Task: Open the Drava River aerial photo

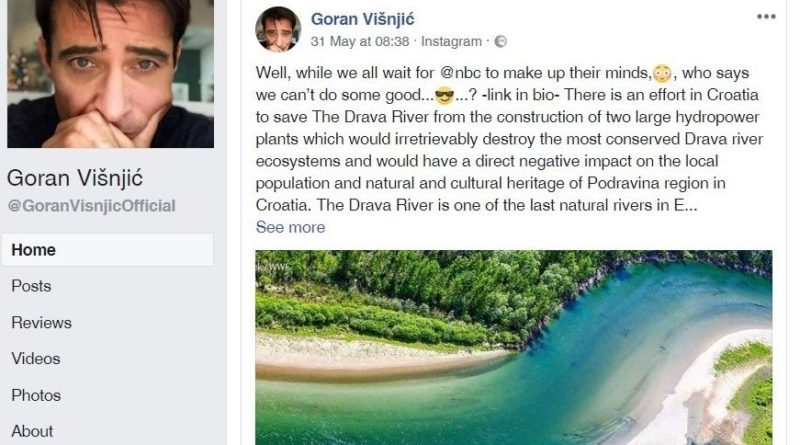Action: pyautogui.click(x=514, y=348)
